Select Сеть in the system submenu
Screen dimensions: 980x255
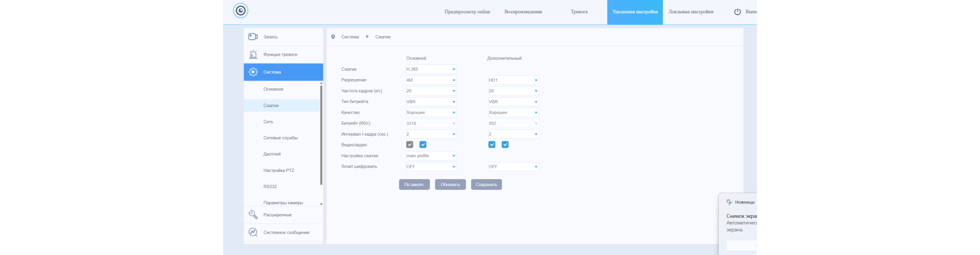[x=268, y=122]
